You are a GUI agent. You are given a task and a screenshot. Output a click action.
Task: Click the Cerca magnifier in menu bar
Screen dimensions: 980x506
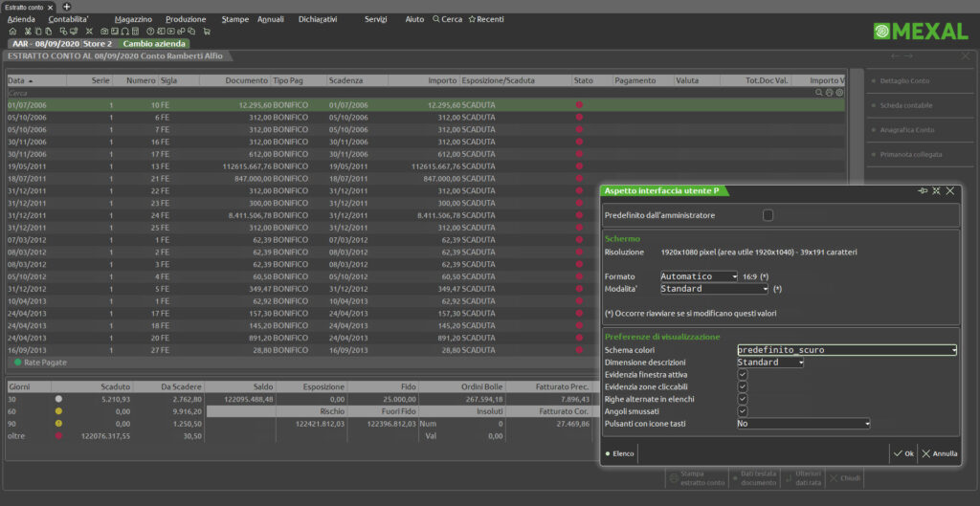[x=436, y=19]
